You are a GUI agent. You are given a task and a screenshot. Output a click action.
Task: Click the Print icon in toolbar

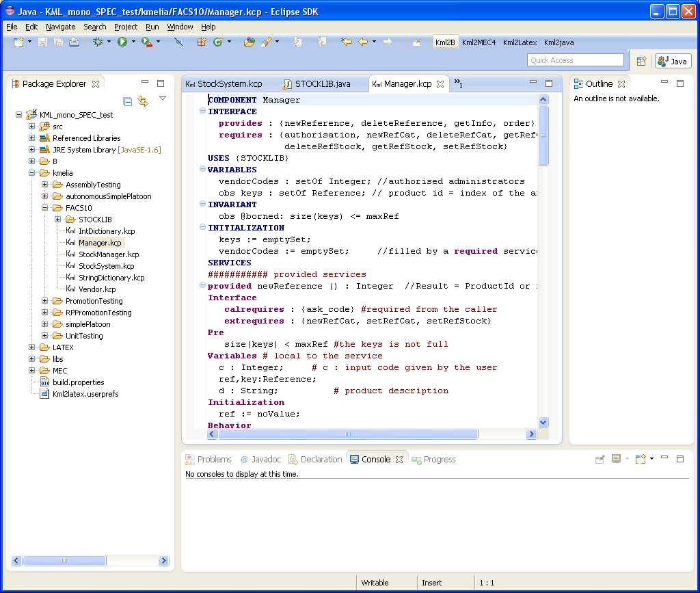[x=74, y=42]
